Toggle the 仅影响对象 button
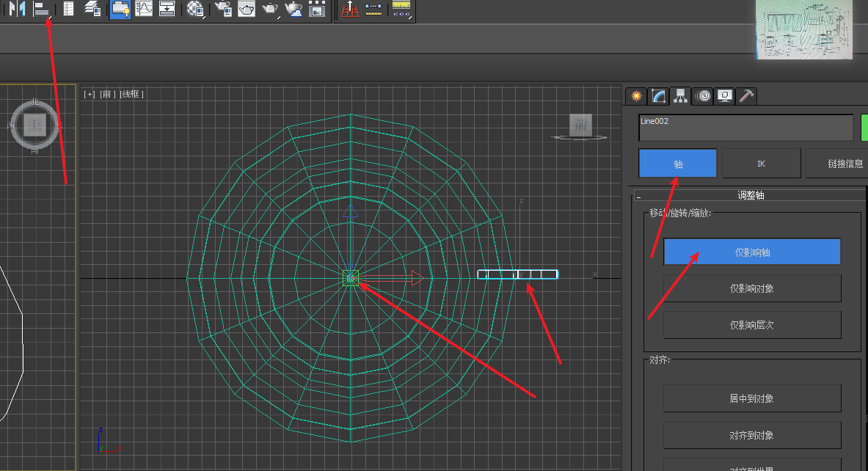The image size is (868, 471). (752, 288)
